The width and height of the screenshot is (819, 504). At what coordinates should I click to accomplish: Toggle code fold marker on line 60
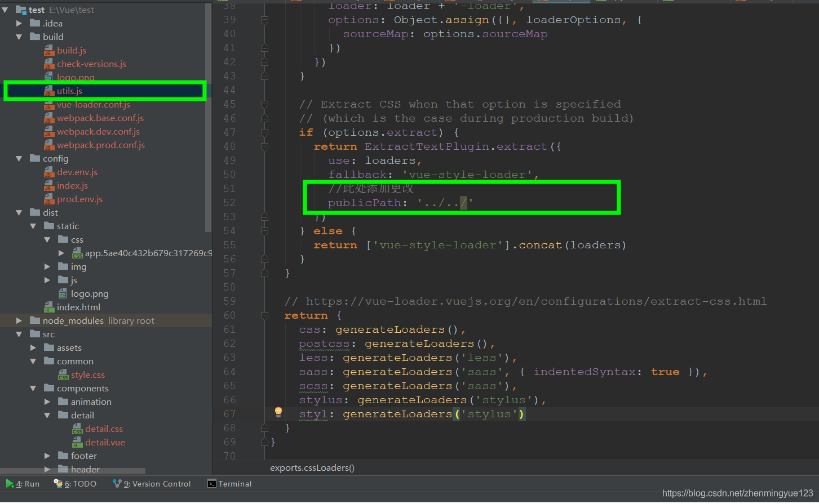click(264, 315)
